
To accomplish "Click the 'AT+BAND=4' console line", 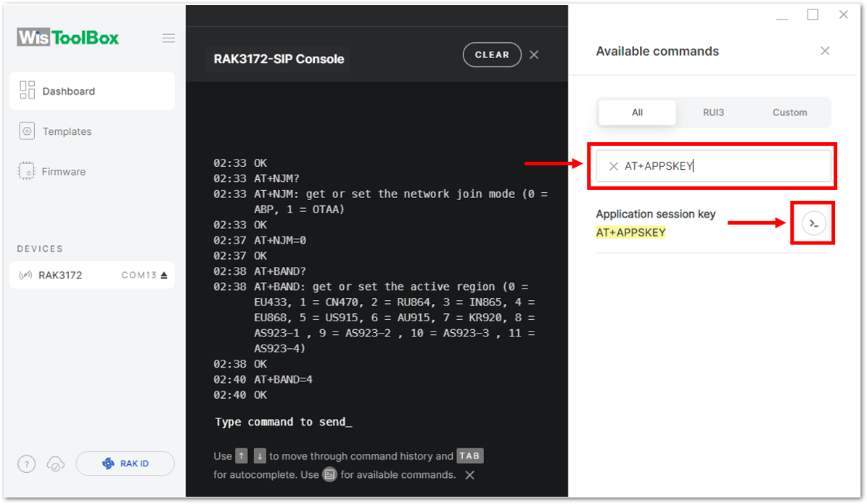I will tap(283, 380).
